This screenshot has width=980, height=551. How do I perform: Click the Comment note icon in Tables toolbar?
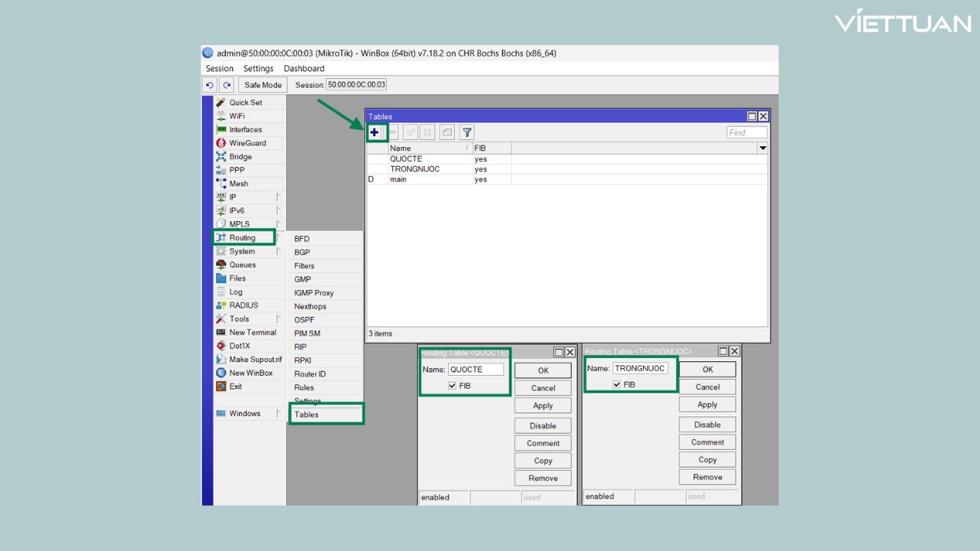(447, 132)
